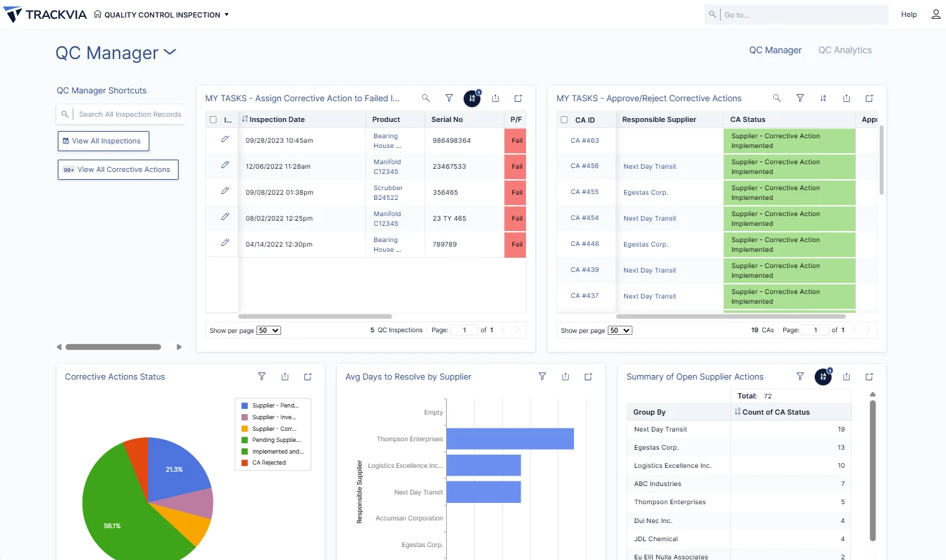The width and height of the screenshot is (946, 560).
Task: Export the Summary of Open Supplier Actions
Action: pos(847,376)
